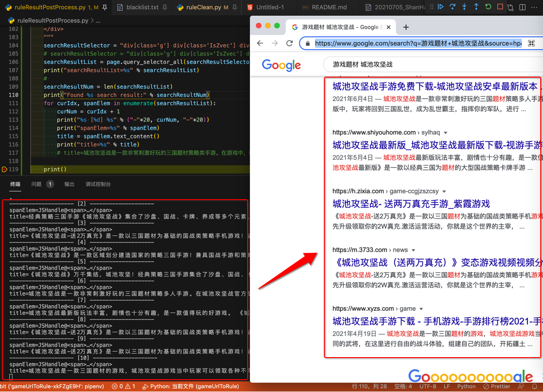The width and height of the screenshot is (543, 392).
Task: Unpin the blacklist.txt tab
Action: coord(164,7)
